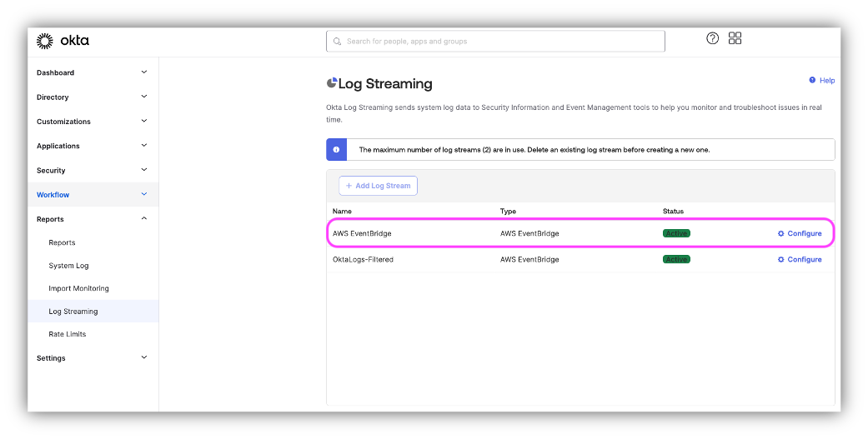Screen dimensions: 868x439
Task: Click the blue info icon in banner
Action: (x=336, y=150)
